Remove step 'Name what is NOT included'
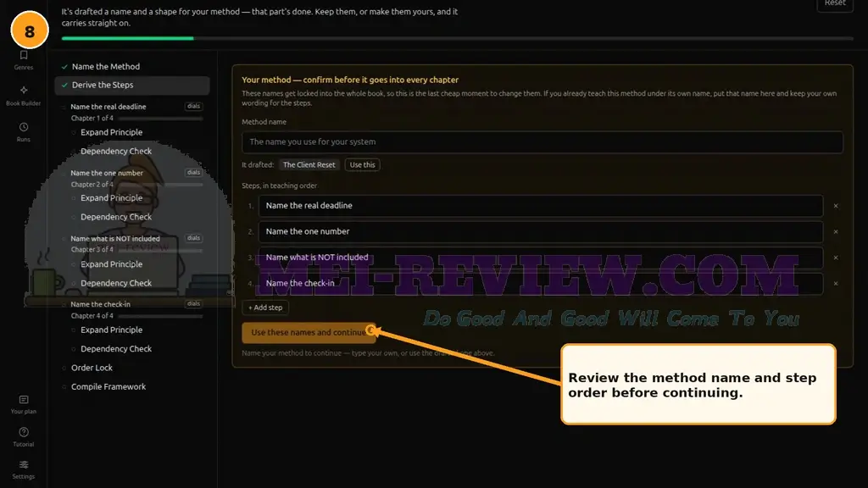868x488 pixels. 836,258
